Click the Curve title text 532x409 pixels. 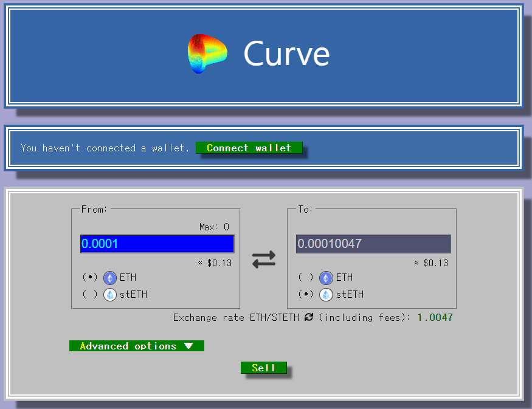(x=287, y=53)
